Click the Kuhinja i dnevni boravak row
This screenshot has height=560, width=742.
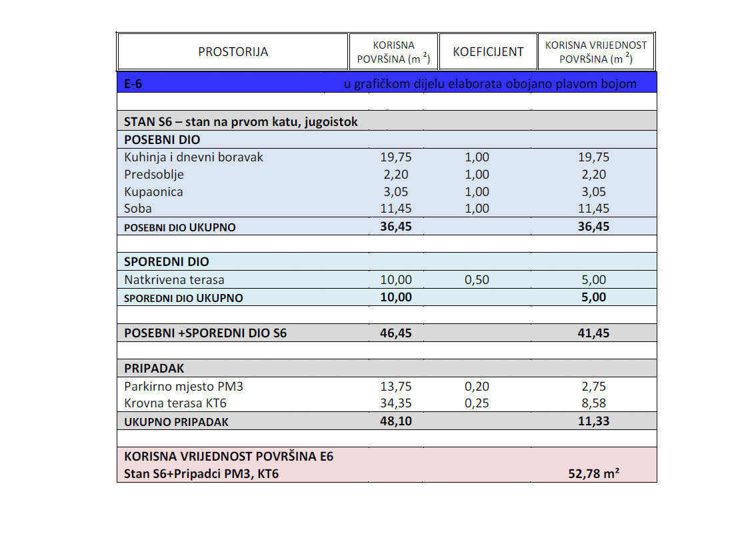(387, 157)
